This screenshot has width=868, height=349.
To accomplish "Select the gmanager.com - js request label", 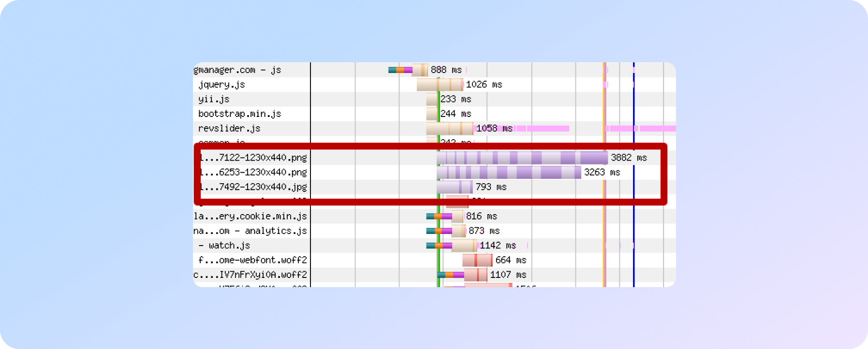I will (x=237, y=70).
